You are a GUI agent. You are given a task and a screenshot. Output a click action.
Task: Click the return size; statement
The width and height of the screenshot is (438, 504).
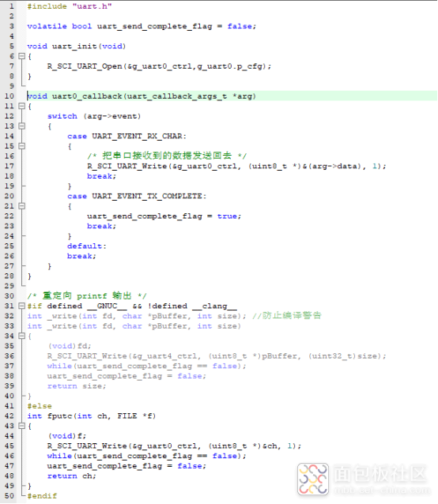(x=77, y=386)
